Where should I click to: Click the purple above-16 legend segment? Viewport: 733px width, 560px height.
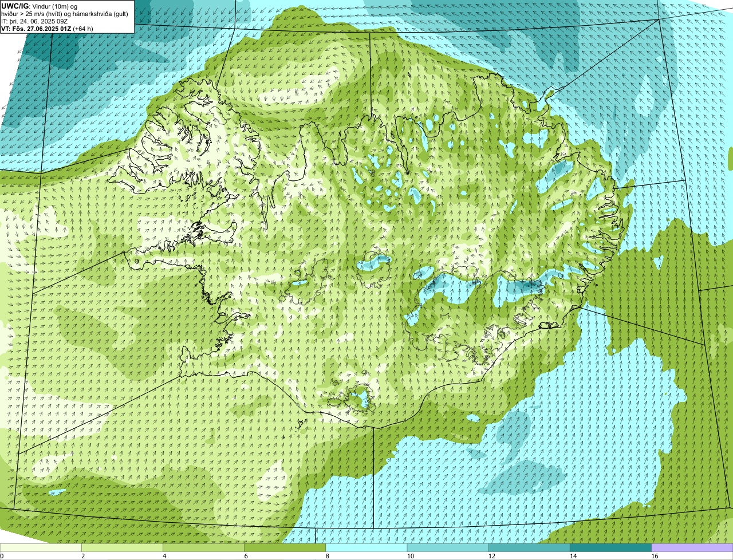pos(692,547)
